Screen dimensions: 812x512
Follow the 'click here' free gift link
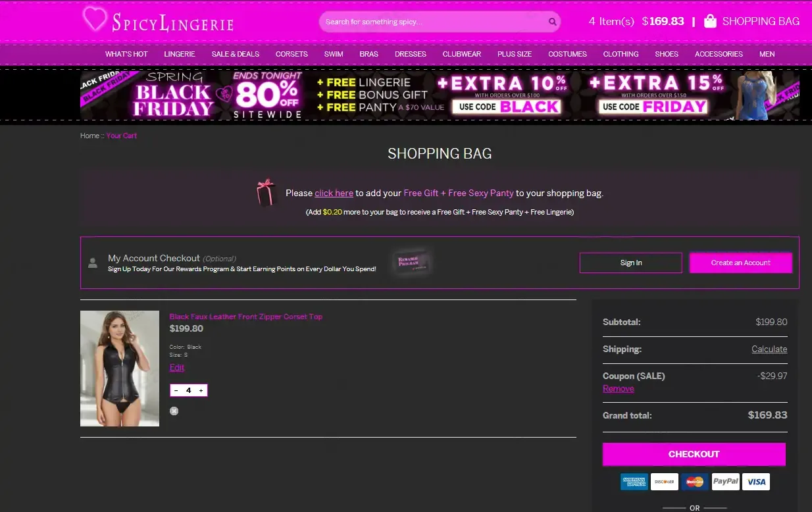(x=334, y=193)
